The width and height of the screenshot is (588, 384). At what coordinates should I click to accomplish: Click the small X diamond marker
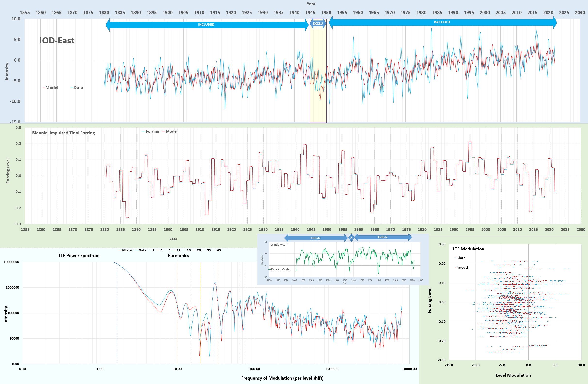[351, 238]
